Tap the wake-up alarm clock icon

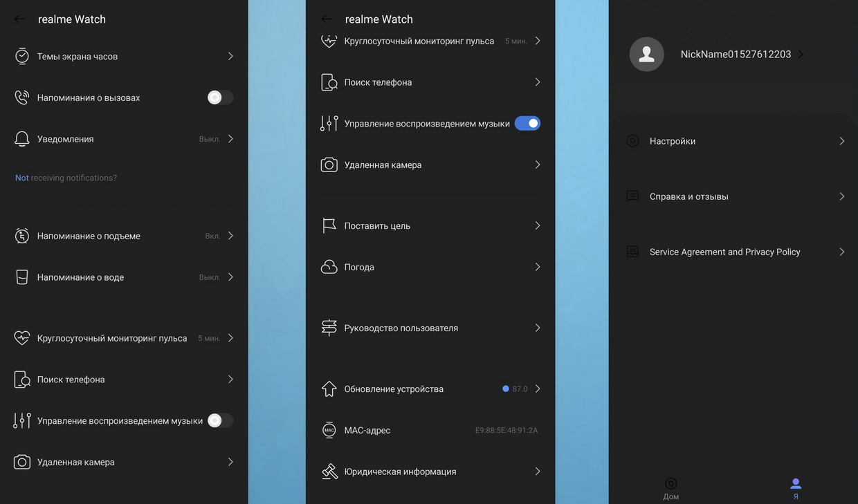[22, 236]
